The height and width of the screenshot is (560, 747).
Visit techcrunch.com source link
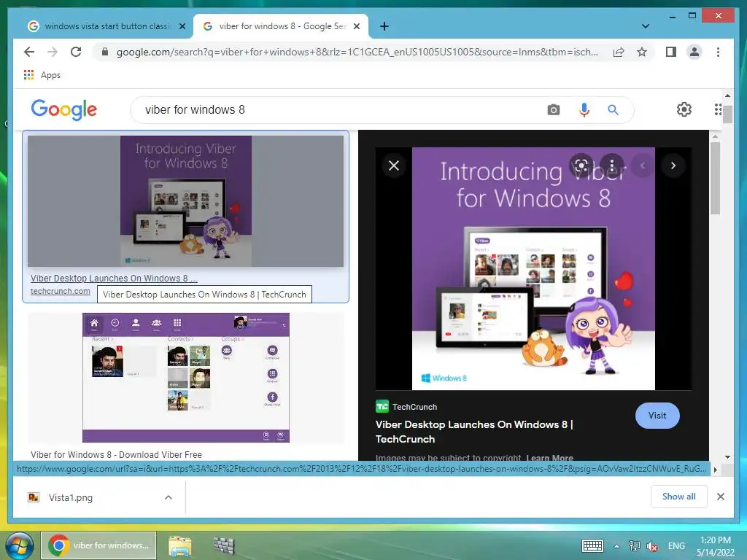61,291
